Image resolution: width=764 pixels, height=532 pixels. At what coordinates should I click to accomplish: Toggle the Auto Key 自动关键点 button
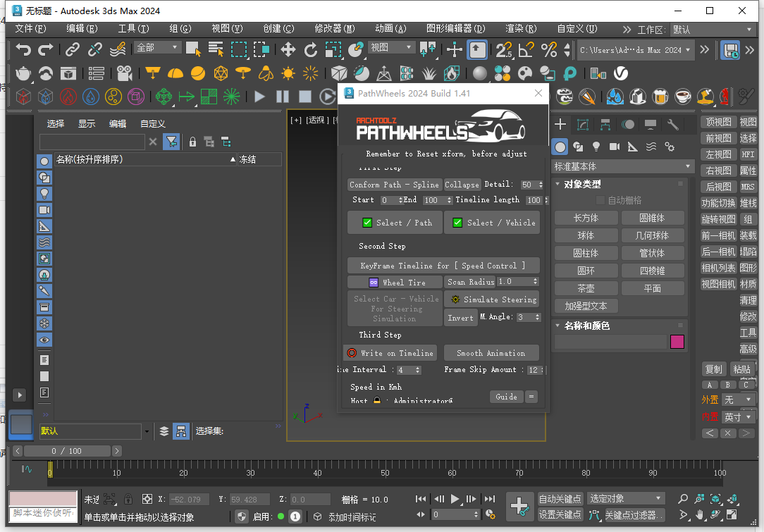tap(560, 499)
